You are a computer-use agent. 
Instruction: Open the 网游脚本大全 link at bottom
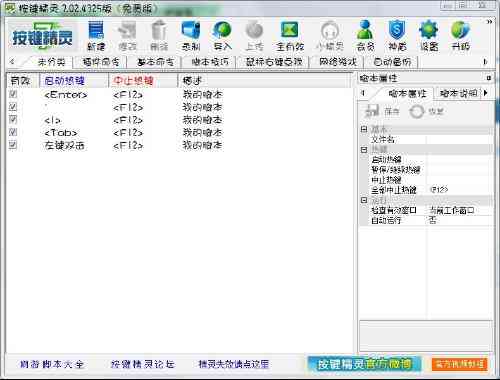coord(52,364)
